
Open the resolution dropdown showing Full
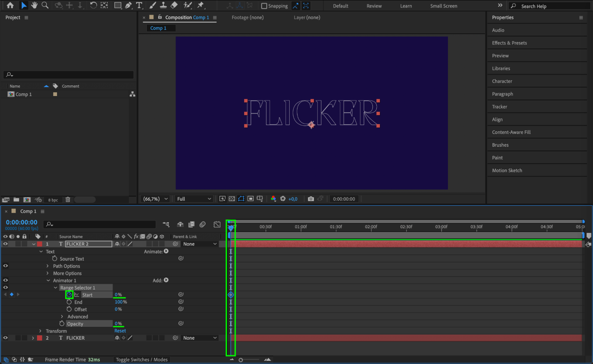[x=194, y=199]
